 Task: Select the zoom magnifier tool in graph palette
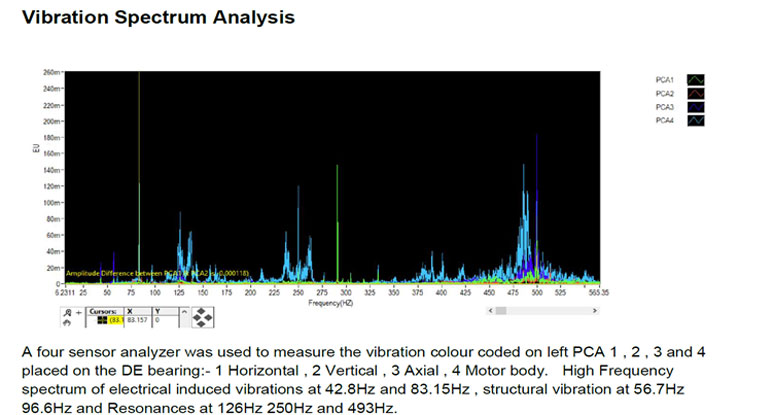(x=68, y=313)
